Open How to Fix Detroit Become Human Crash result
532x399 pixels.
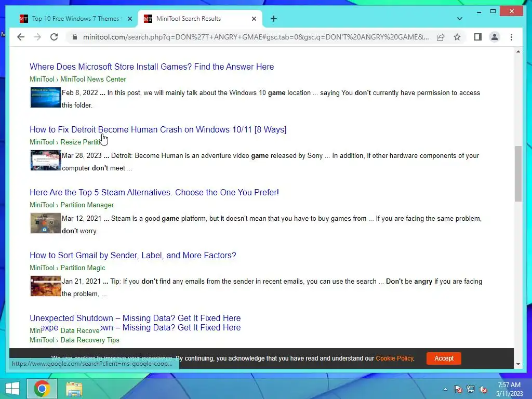[158, 129]
